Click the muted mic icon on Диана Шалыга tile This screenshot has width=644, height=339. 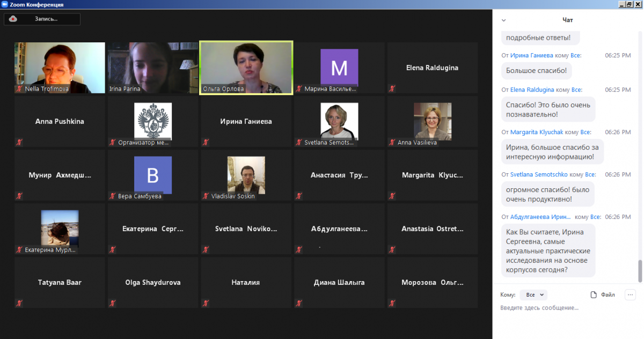299,304
